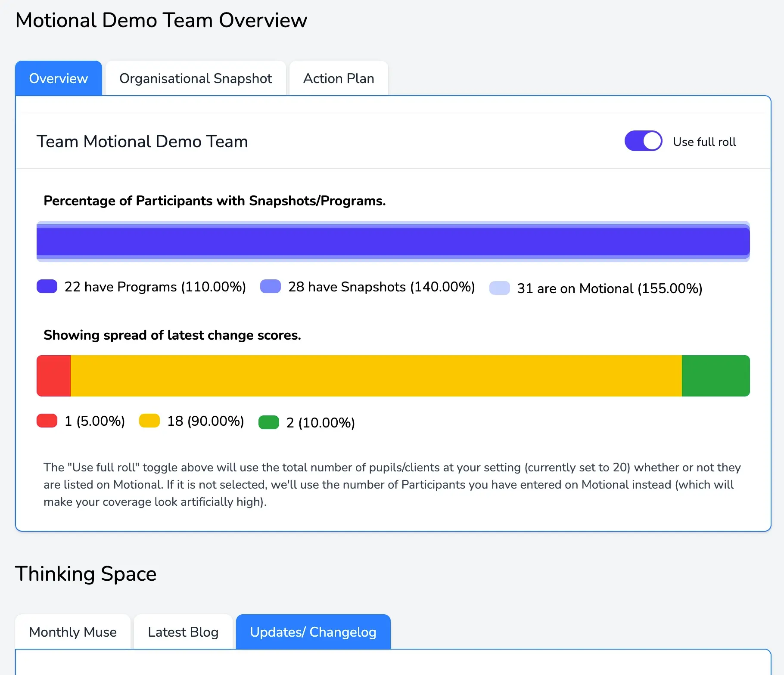Click the green 2 (10.00%) legend swatch
This screenshot has height=675, width=784.
(269, 423)
